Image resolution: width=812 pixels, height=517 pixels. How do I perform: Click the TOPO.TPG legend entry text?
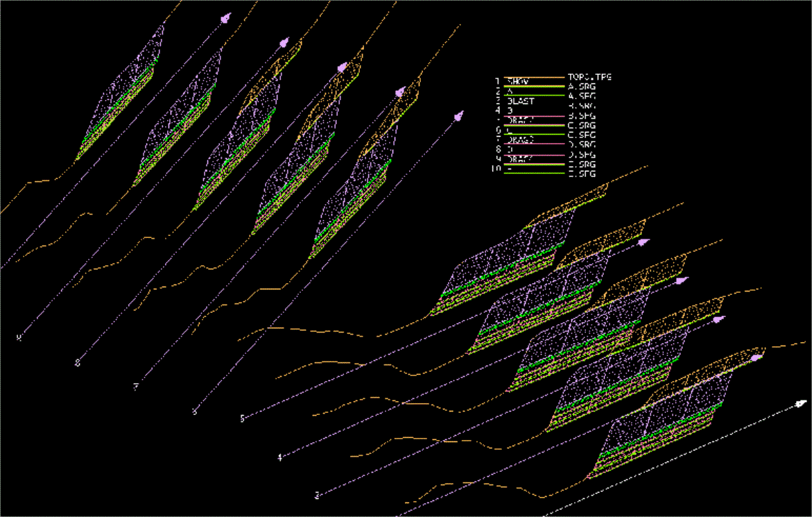[x=589, y=77]
